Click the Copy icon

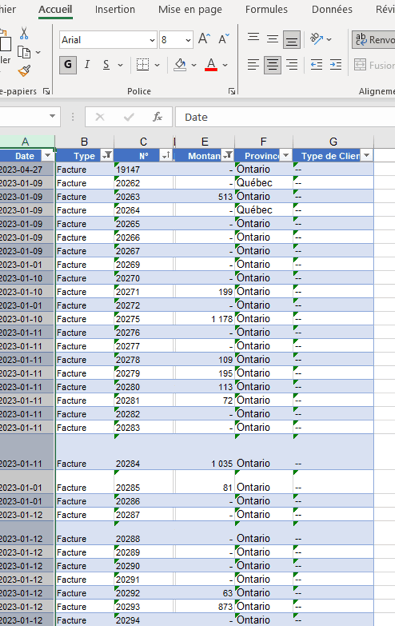24,52
